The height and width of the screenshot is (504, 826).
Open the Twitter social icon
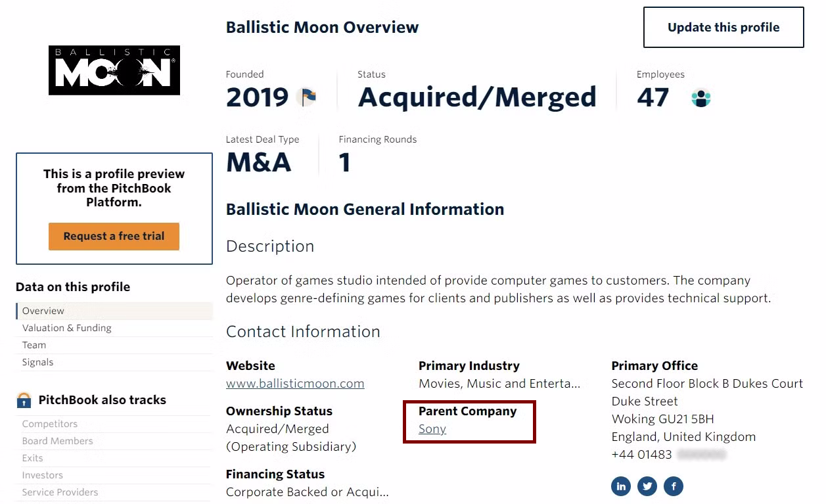click(647, 486)
